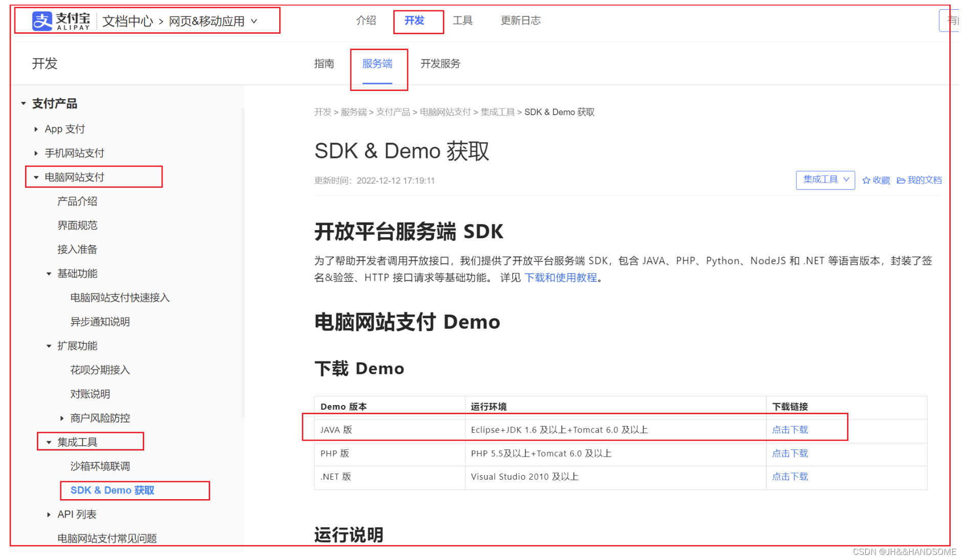Click the '运行环境' column header
This screenshot has width=964, height=560.
coord(616,407)
